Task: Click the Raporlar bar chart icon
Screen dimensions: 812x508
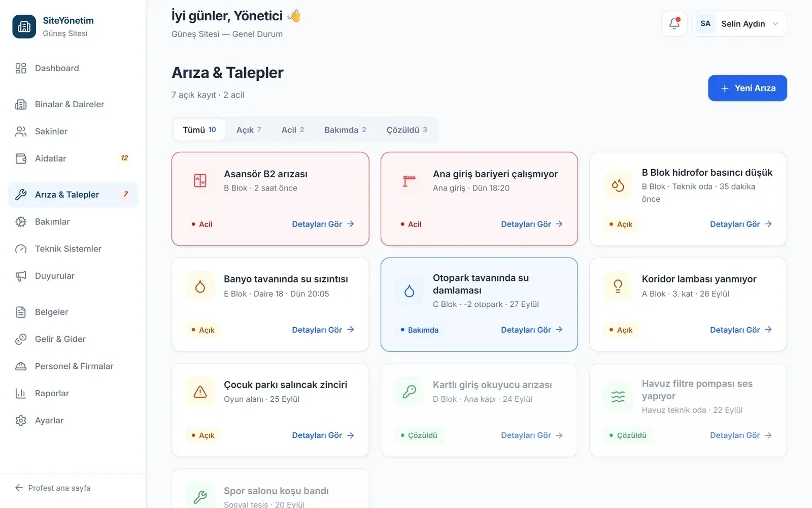Action: click(21, 393)
